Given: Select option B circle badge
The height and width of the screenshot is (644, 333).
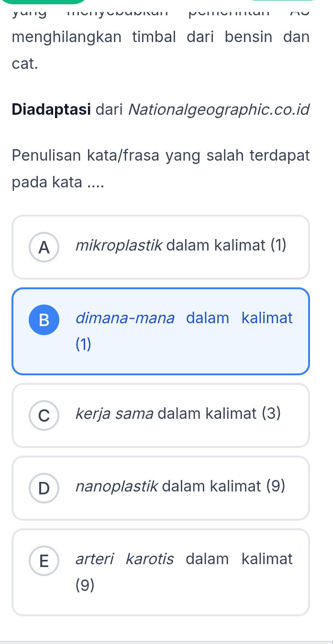Looking at the screenshot, I should point(44,320).
